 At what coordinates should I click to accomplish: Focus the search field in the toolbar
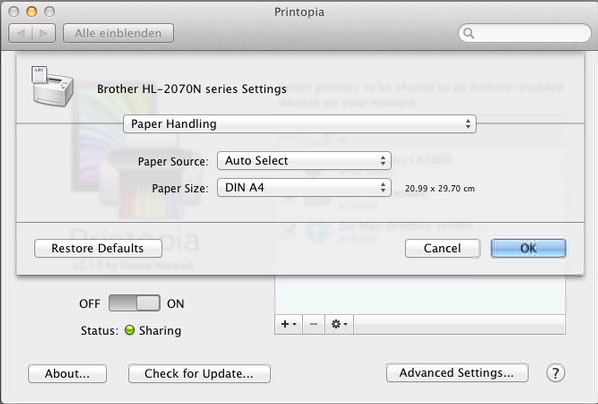tap(525, 33)
